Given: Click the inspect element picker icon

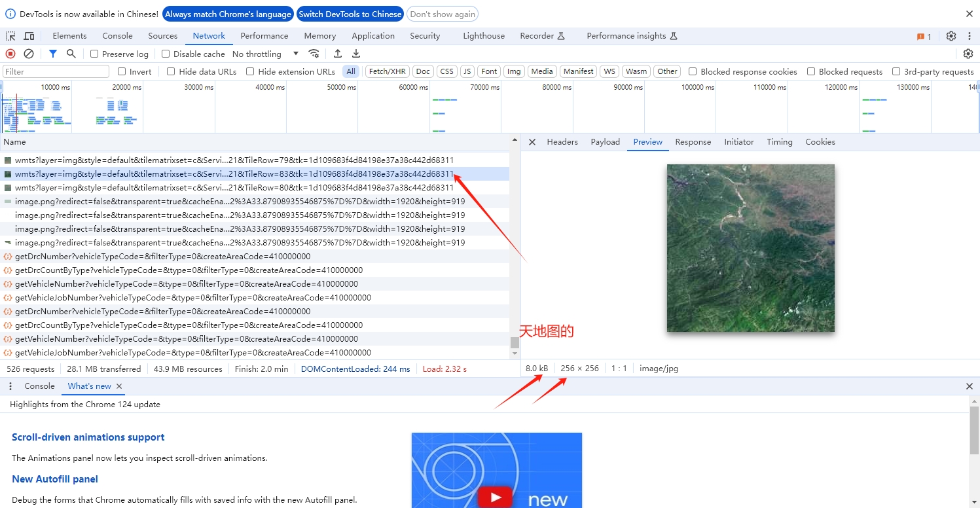Looking at the screenshot, I should pyautogui.click(x=10, y=36).
